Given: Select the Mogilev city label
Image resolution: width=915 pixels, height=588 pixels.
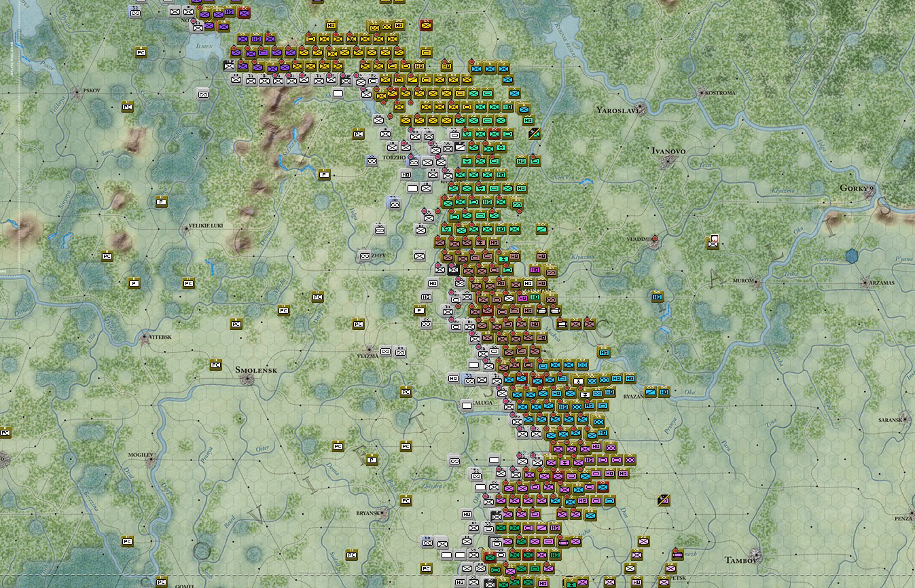Looking at the screenshot, I should [x=141, y=454].
